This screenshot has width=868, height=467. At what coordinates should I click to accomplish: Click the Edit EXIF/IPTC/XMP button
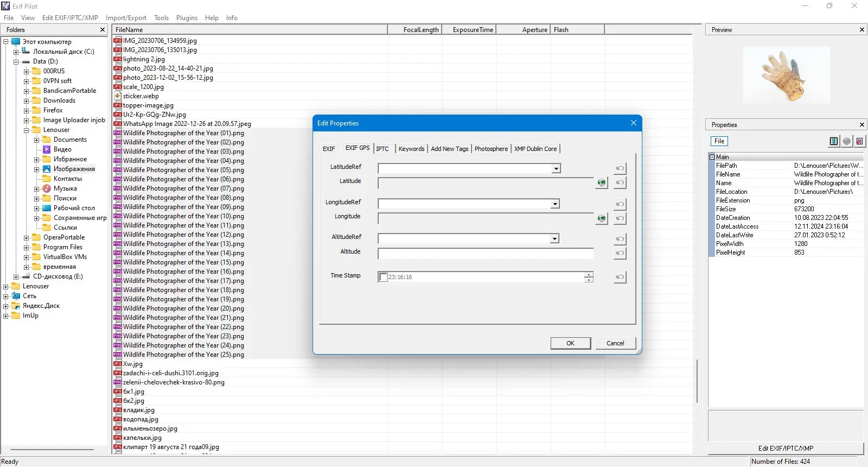pos(786,448)
